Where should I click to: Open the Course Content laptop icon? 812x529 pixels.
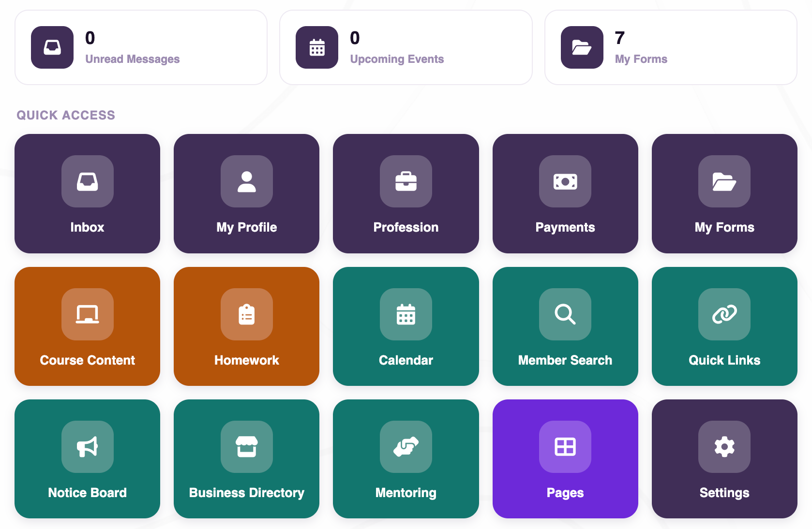click(88, 314)
